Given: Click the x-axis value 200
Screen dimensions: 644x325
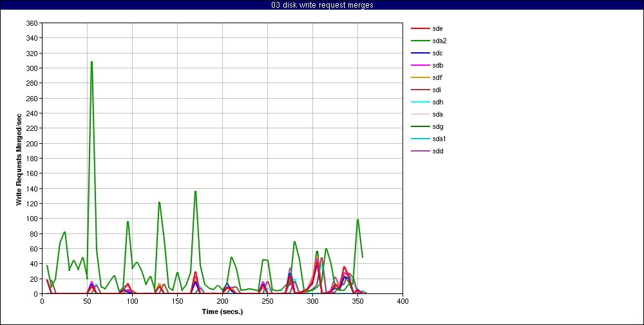Looking at the screenshot, I should [222, 301].
